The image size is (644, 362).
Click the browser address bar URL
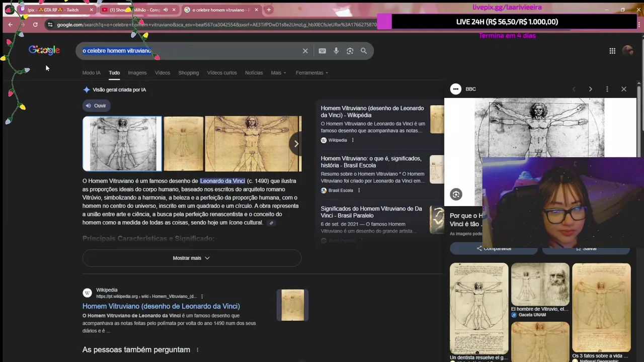tap(216, 24)
